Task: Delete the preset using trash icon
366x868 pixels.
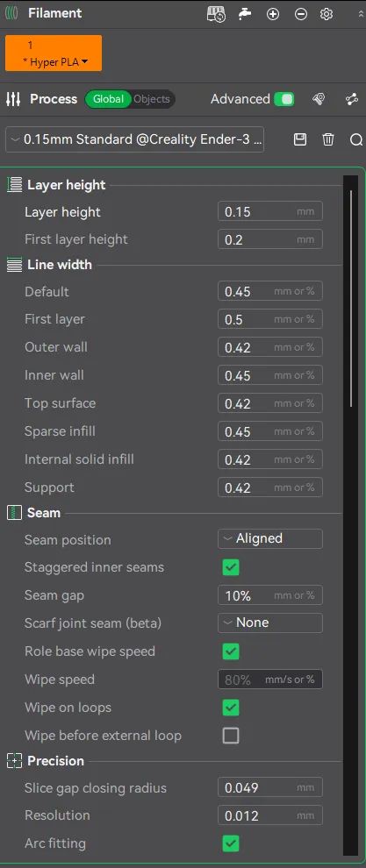Action: [328, 139]
